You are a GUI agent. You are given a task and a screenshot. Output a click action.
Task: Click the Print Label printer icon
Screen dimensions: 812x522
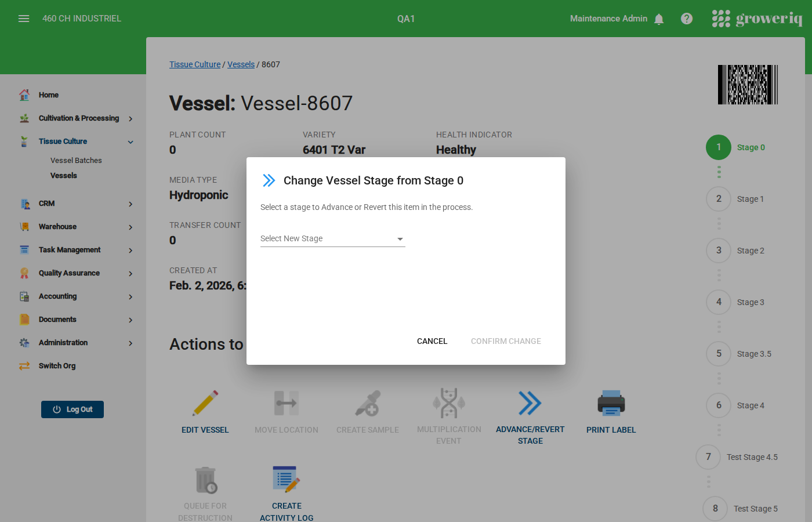point(611,403)
